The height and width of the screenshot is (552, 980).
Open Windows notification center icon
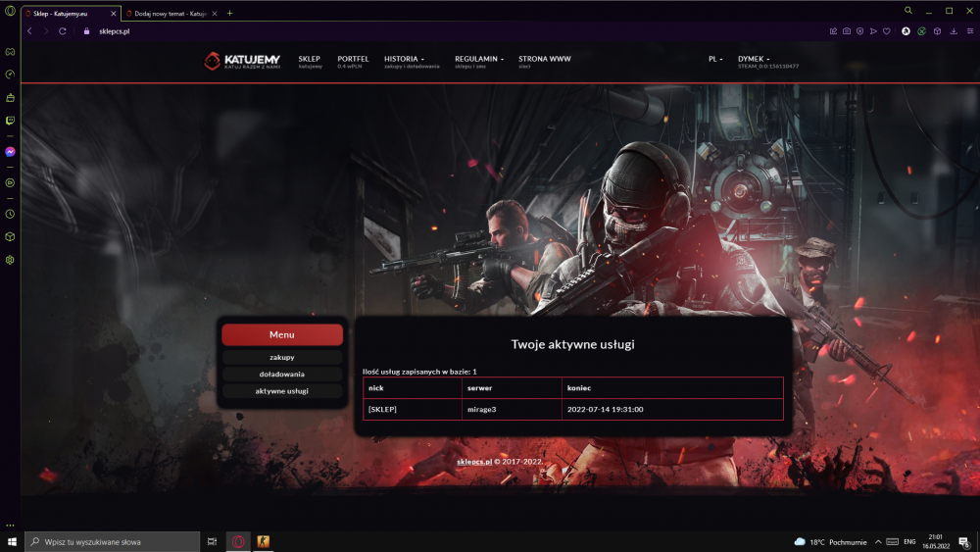coord(964,542)
